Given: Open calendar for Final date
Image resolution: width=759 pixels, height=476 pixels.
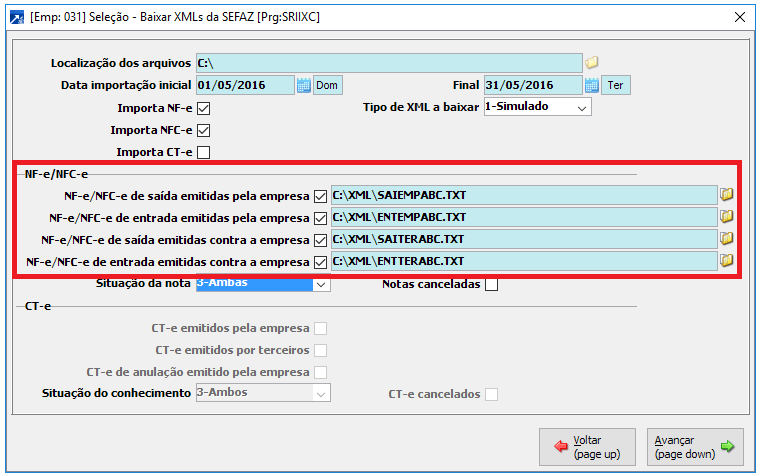Looking at the screenshot, I should click(x=592, y=85).
